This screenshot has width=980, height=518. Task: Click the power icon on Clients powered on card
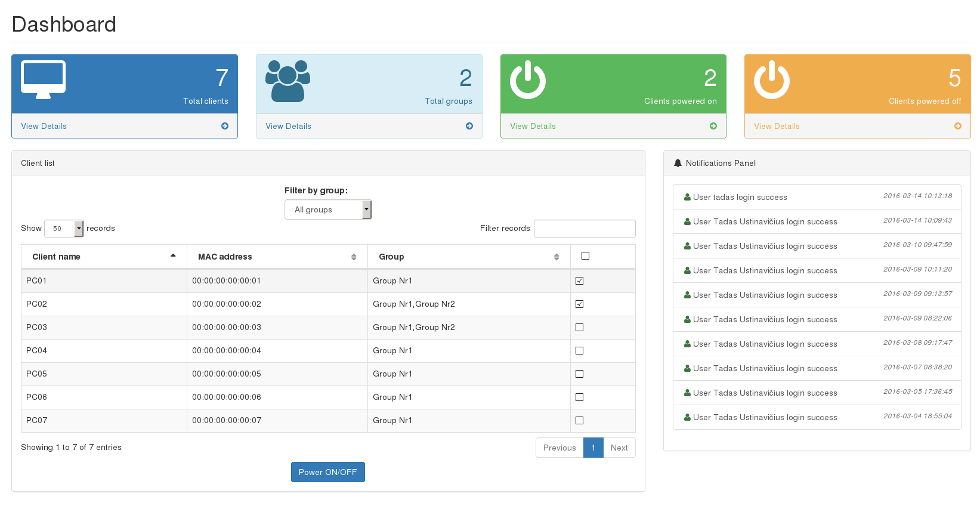pos(528,79)
